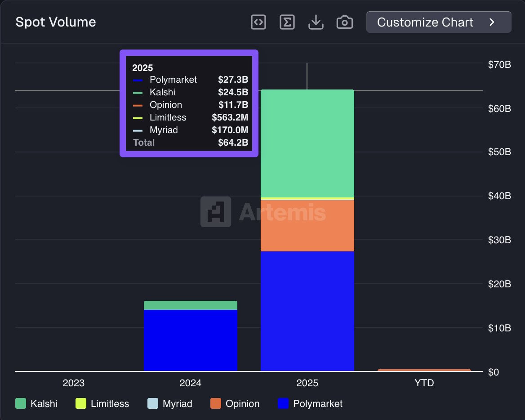Toggle the Opinion legend series
525x420 pixels.
point(242,404)
